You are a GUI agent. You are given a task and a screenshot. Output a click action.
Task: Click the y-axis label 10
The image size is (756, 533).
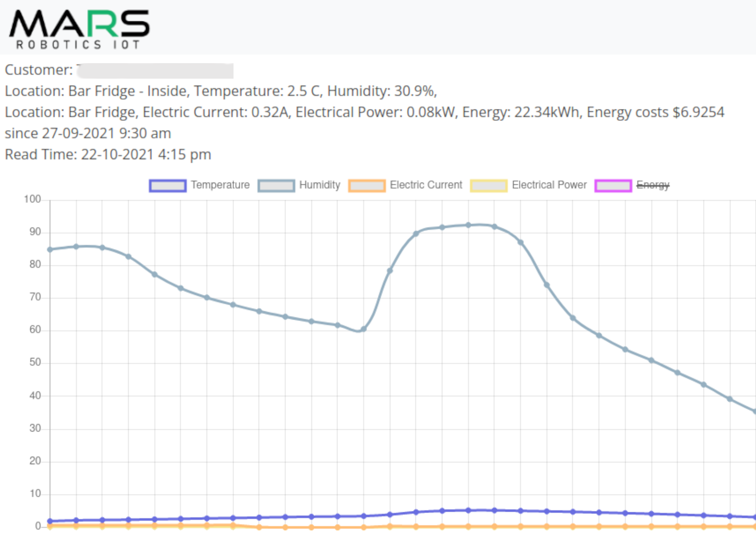(35, 494)
